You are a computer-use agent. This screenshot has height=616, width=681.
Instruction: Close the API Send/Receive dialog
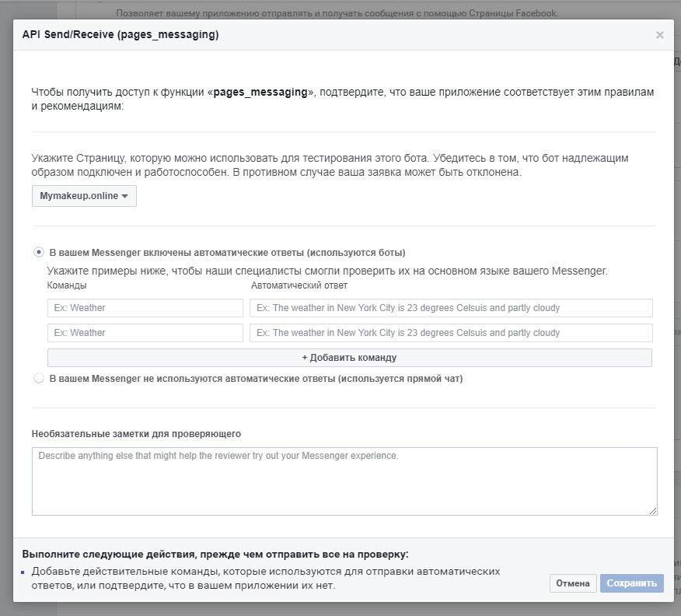pyautogui.click(x=659, y=35)
